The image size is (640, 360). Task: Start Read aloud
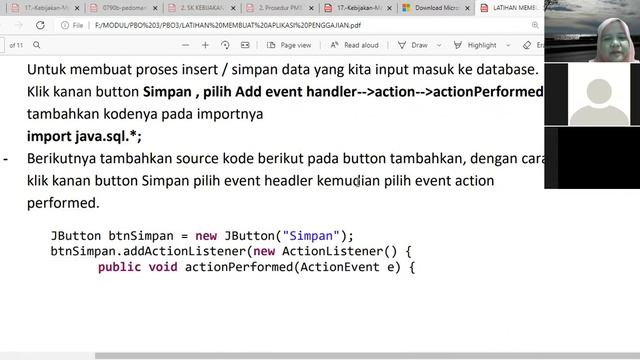pos(354,45)
